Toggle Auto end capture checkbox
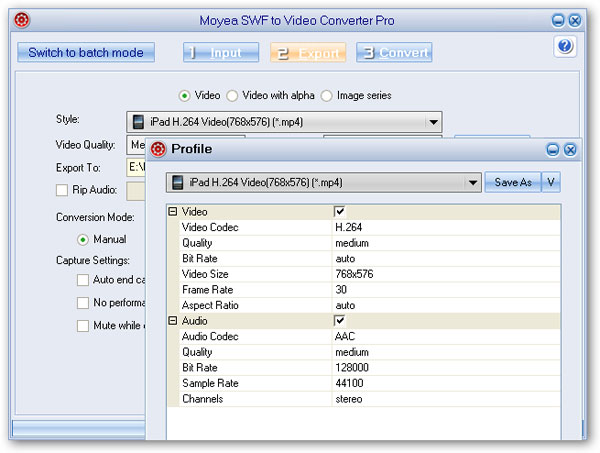600x453 pixels. click(83, 280)
